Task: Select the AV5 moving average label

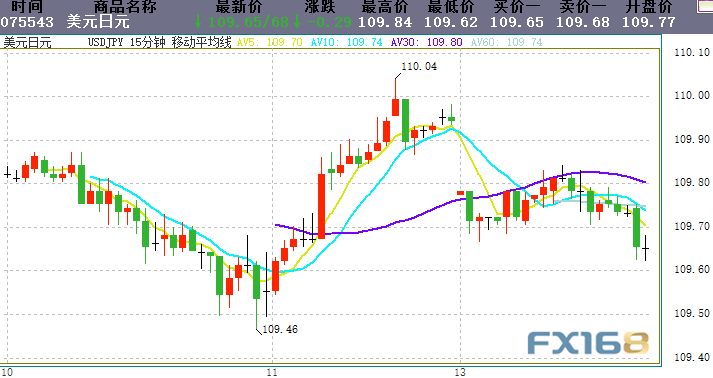Action: [x=270, y=43]
